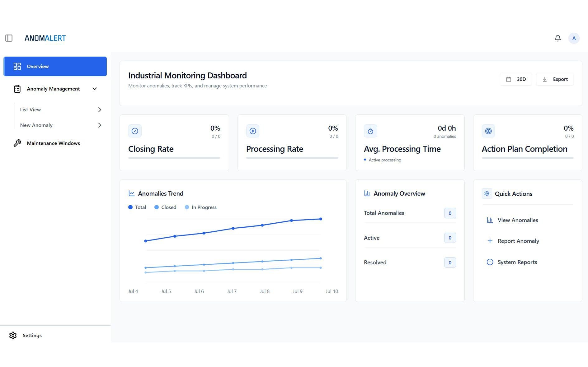Open Maintenance Windows in sidebar
The image size is (588, 367).
point(53,143)
